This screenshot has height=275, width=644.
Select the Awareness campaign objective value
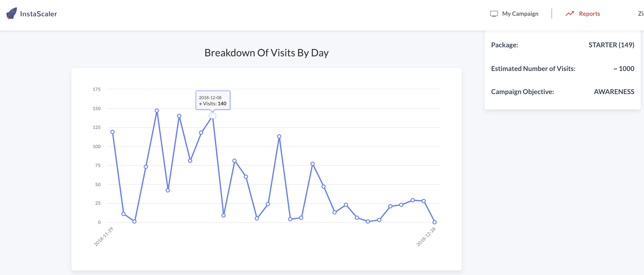(x=614, y=92)
